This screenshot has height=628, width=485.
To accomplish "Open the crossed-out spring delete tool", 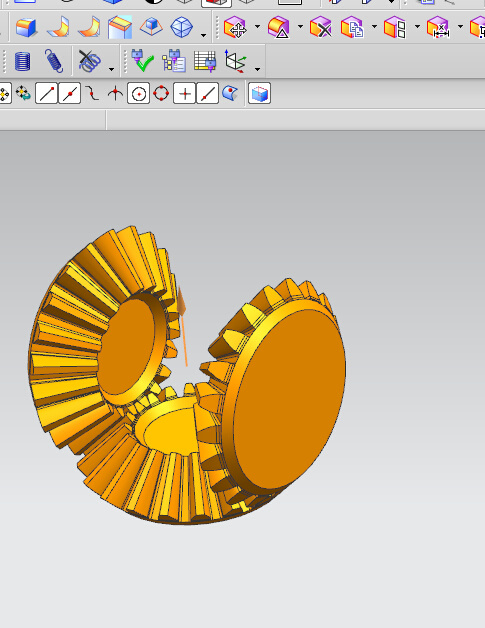I will point(89,61).
